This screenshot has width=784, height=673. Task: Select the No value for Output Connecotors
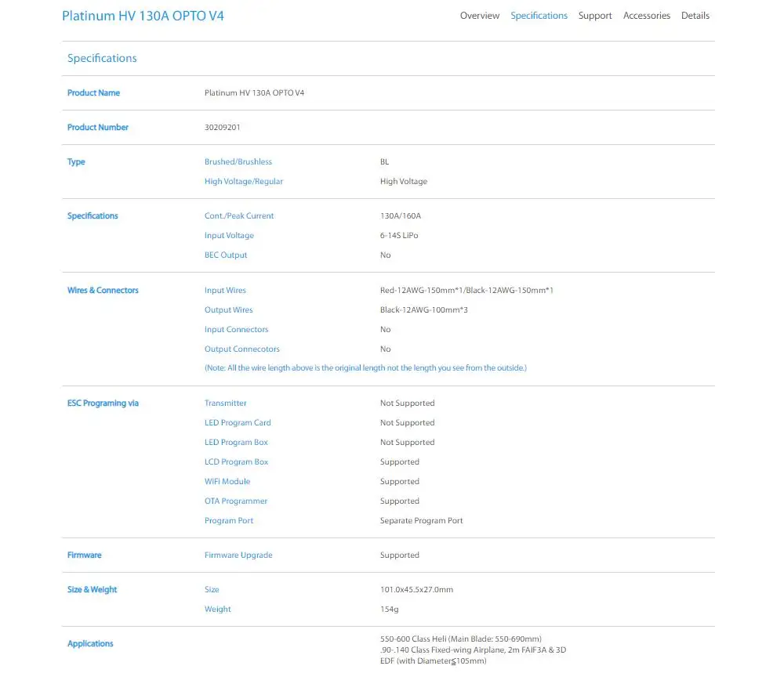point(386,349)
